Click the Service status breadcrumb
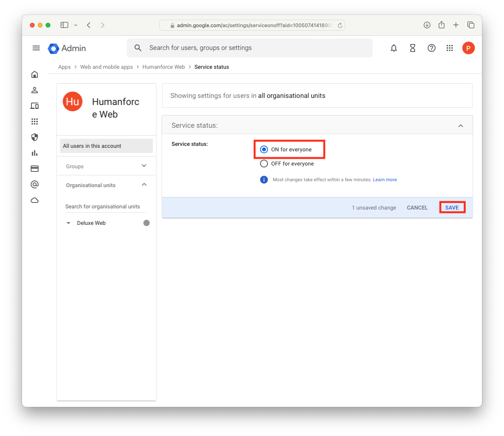Viewport: 504px width, 436px height. tap(212, 67)
